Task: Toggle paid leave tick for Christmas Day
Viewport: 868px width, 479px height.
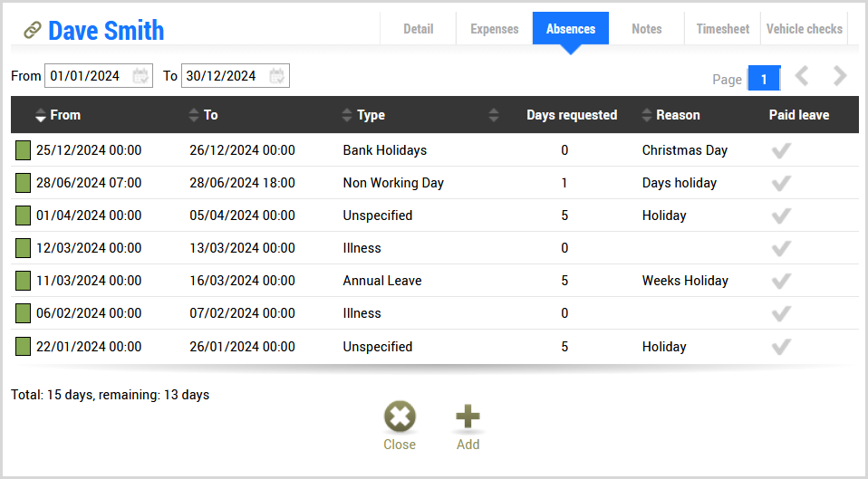Action: click(x=780, y=150)
